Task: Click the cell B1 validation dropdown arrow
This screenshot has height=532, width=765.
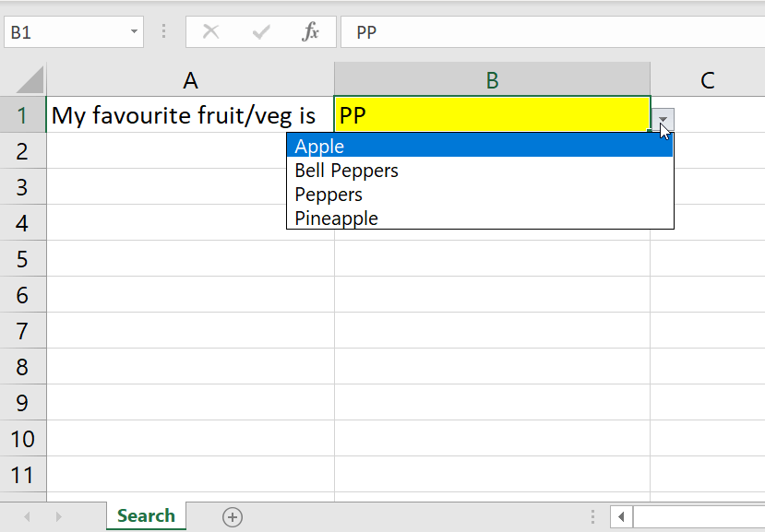Action: point(663,120)
